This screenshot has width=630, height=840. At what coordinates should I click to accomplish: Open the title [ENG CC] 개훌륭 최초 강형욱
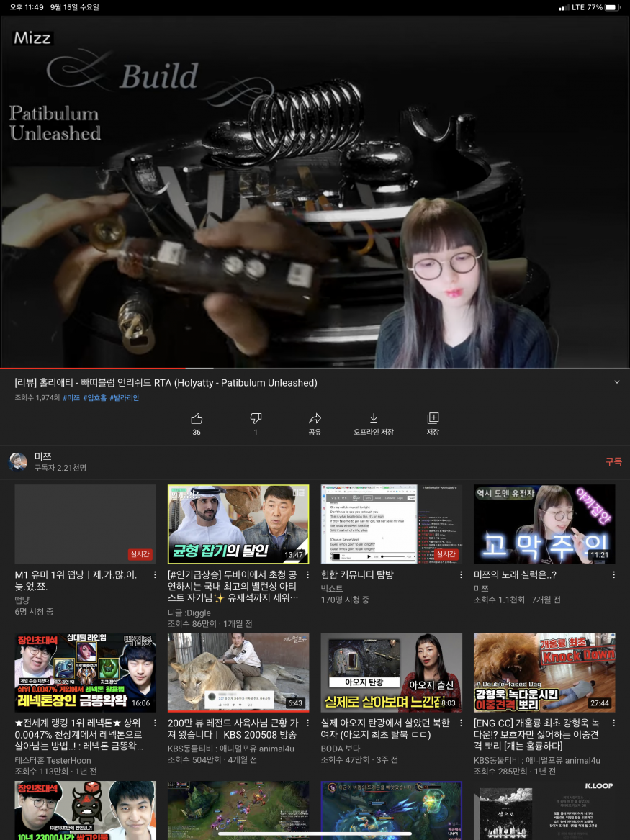pyautogui.click(x=536, y=734)
